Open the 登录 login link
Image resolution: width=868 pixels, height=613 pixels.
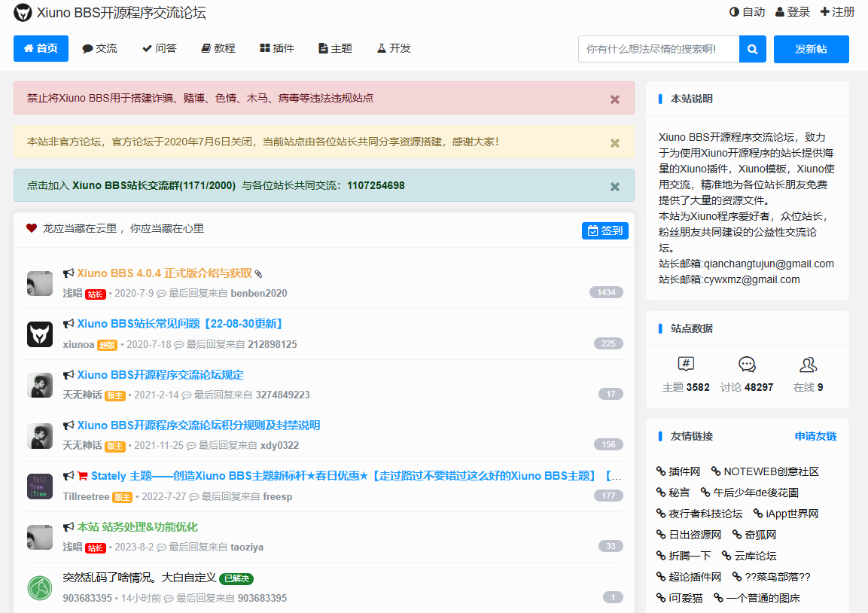(x=792, y=11)
